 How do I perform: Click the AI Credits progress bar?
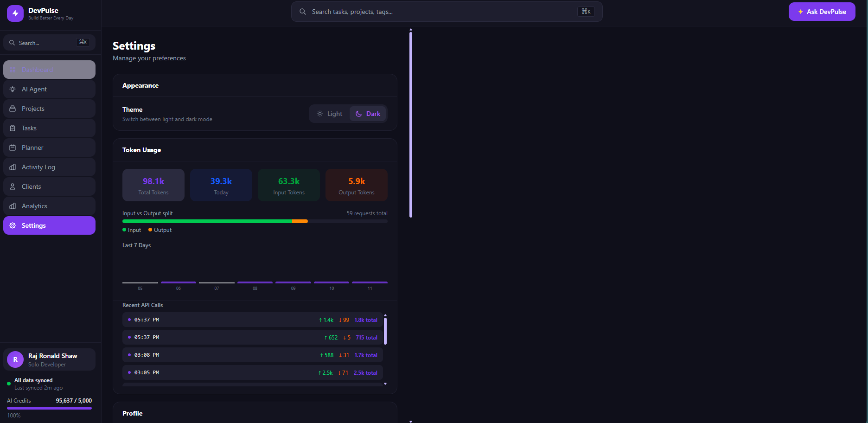(x=49, y=408)
